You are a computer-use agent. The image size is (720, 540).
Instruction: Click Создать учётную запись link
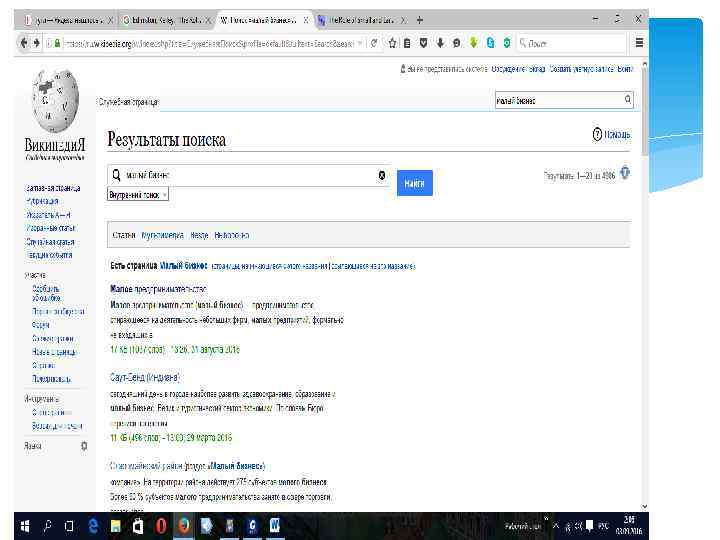click(582, 69)
